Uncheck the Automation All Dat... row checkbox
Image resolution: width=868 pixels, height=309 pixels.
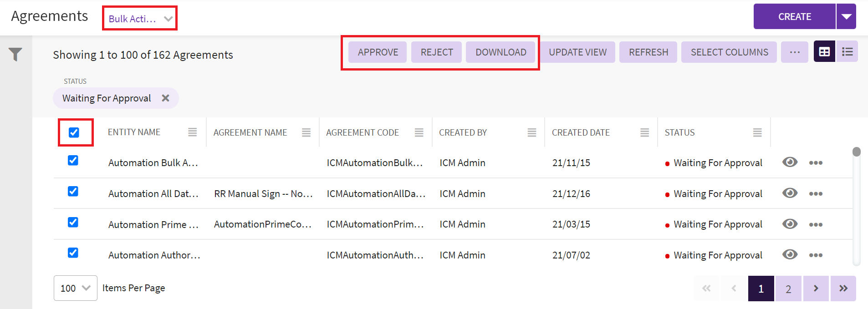73,191
